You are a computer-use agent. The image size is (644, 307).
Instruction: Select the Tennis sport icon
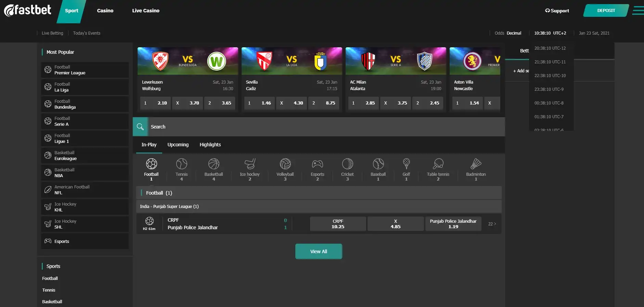point(181,164)
